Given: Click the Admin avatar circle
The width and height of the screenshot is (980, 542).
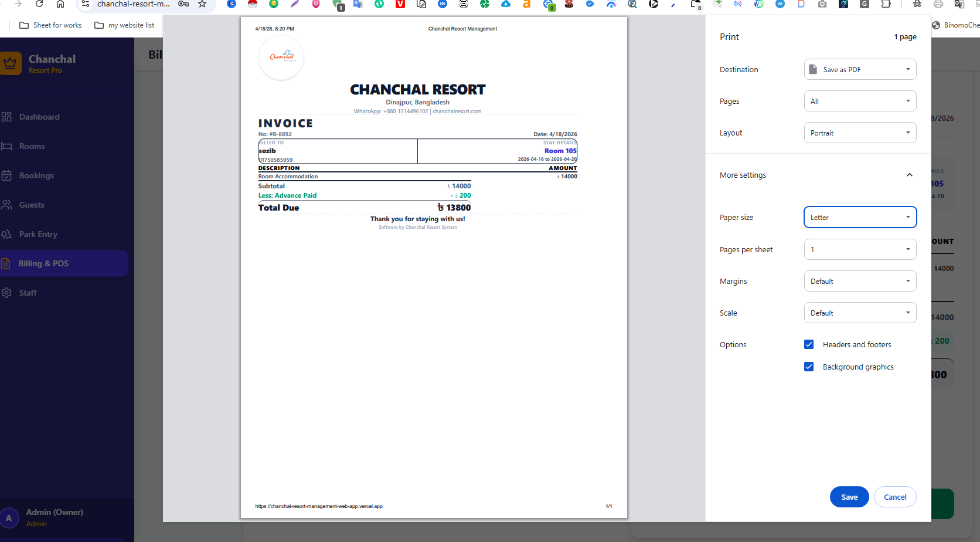Looking at the screenshot, I should [9, 518].
